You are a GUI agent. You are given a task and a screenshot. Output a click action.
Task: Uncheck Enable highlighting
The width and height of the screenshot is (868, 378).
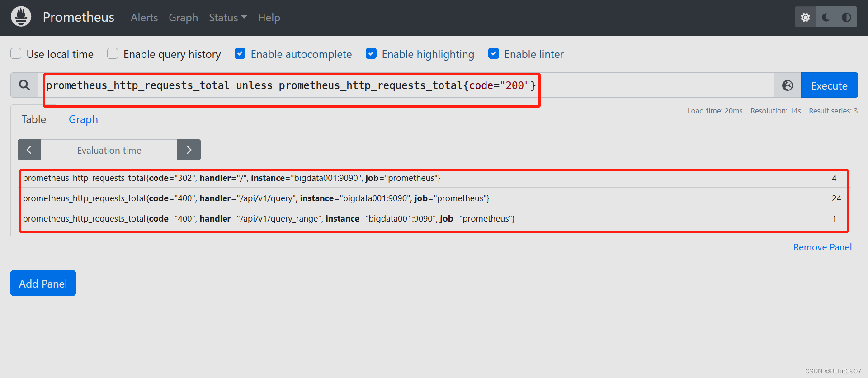click(371, 54)
